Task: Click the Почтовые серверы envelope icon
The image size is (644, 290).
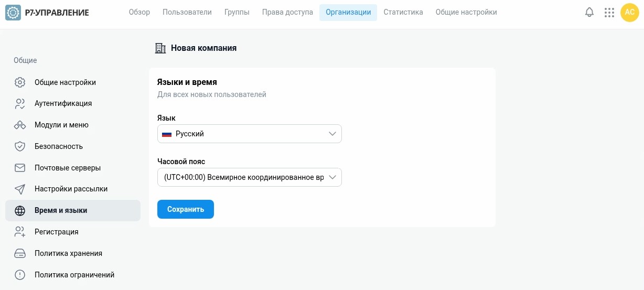Action: coord(20,168)
